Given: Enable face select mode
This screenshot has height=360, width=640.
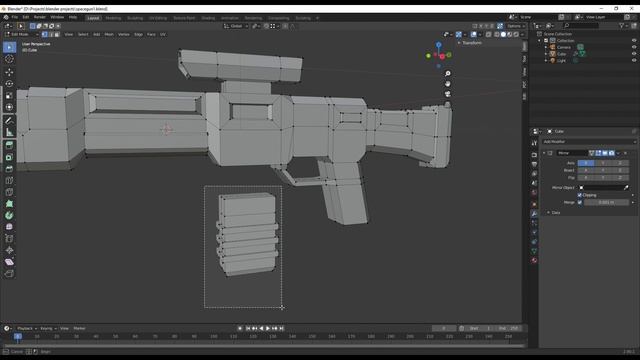Looking at the screenshot, I should click(57, 35).
